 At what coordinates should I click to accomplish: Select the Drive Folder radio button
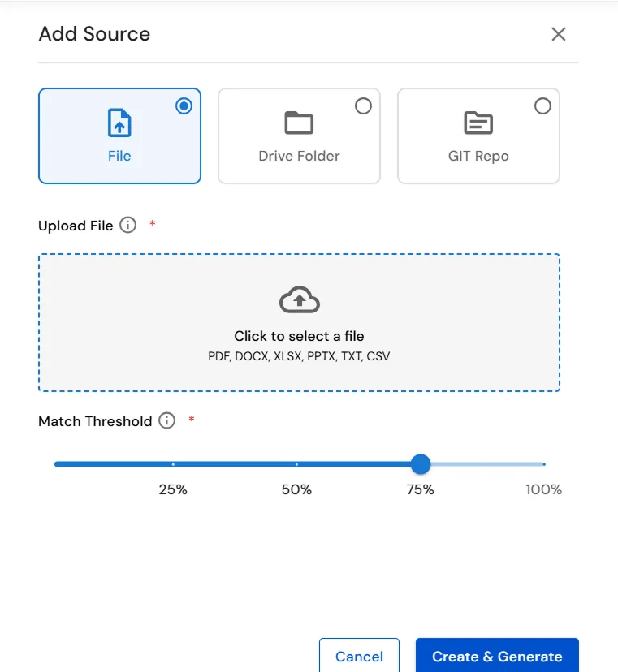[x=363, y=106]
